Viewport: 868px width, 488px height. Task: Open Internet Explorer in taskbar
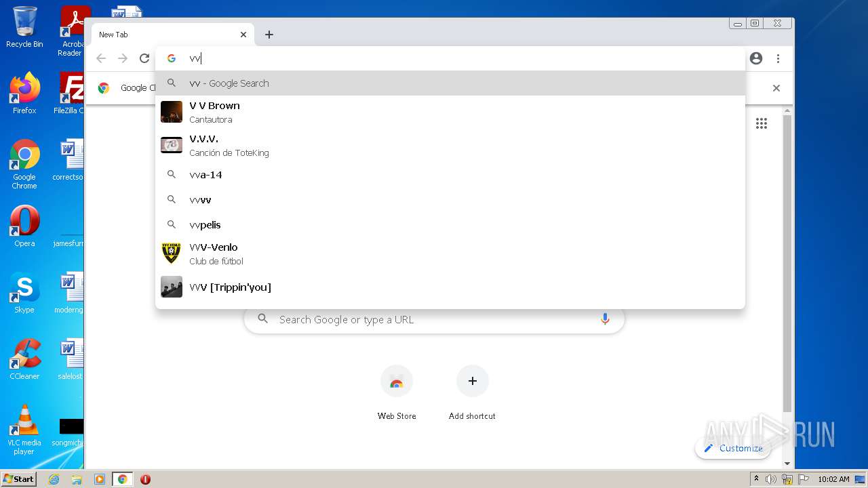(54, 479)
